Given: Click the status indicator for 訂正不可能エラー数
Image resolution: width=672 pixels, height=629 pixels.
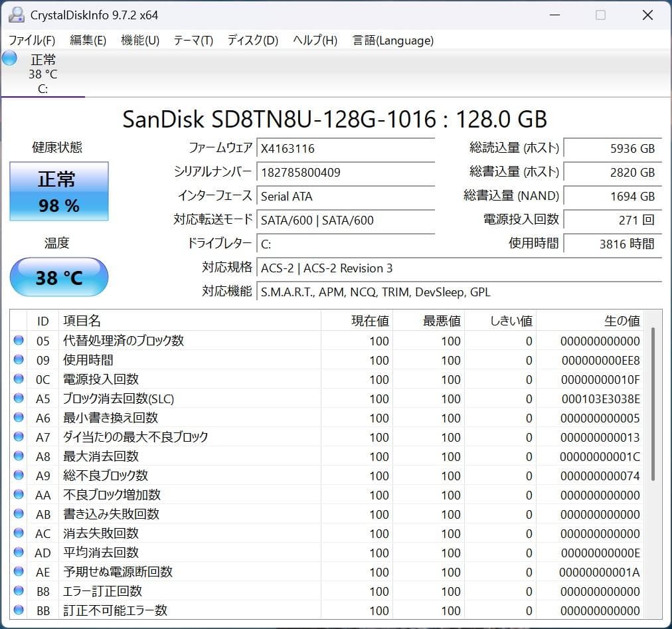Looking at the screenshot, I should (19, 610).
